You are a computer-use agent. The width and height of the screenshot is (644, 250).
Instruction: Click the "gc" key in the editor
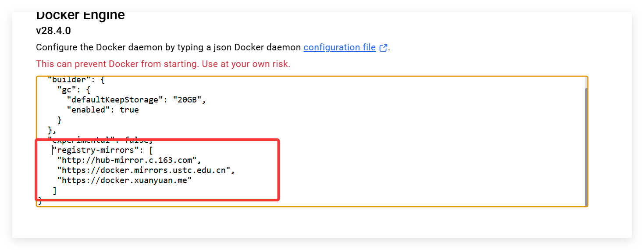tap(69, 90)
